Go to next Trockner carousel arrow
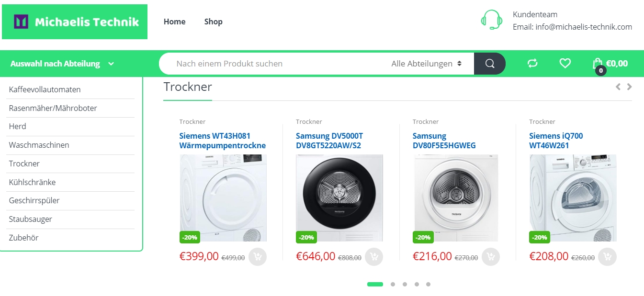Viewport: 644px width, 296px height. (x=630, y=87)
